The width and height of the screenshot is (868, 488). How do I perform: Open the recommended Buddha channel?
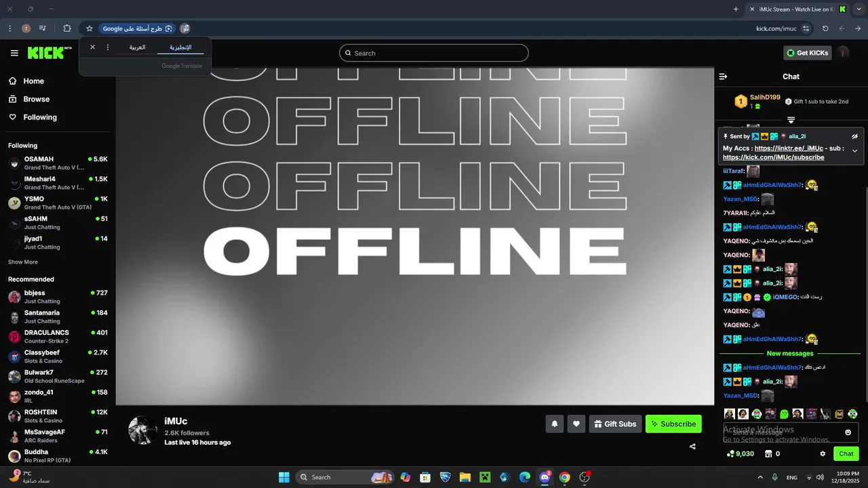(58, 455)
